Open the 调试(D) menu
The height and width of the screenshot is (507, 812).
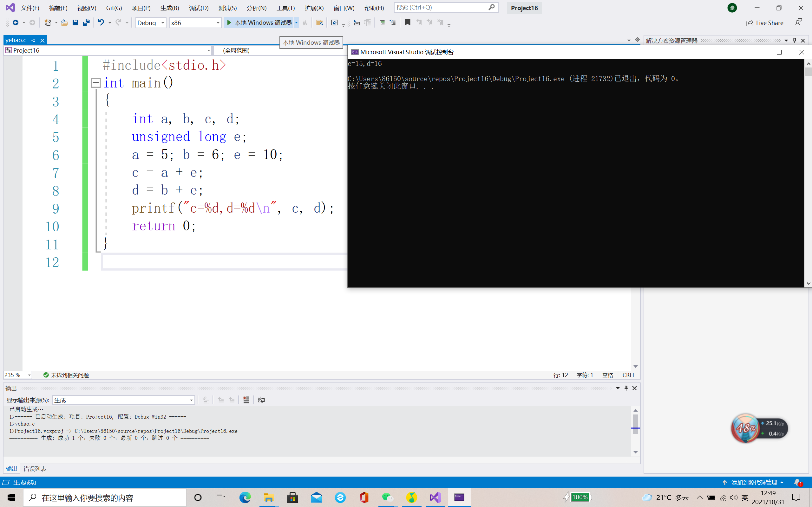198,8
